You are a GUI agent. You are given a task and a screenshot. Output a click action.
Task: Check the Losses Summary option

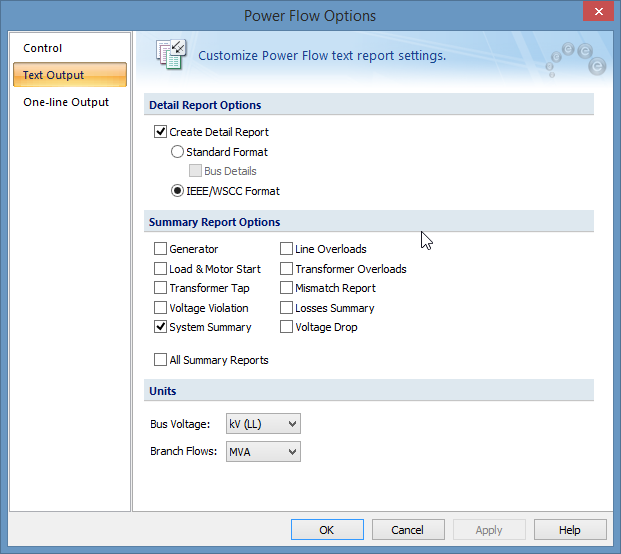click(x=287, y=308)
